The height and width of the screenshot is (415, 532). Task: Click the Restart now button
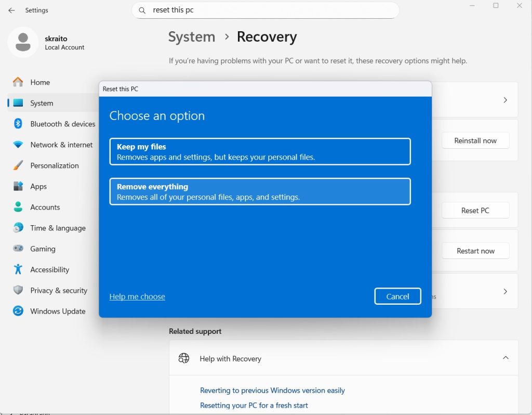click(x=475, y=251)
